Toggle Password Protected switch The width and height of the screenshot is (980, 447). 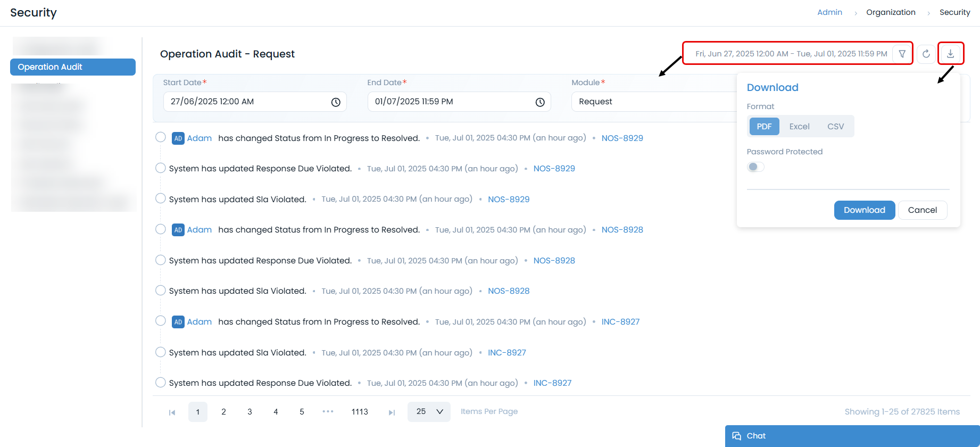[755, 167]
